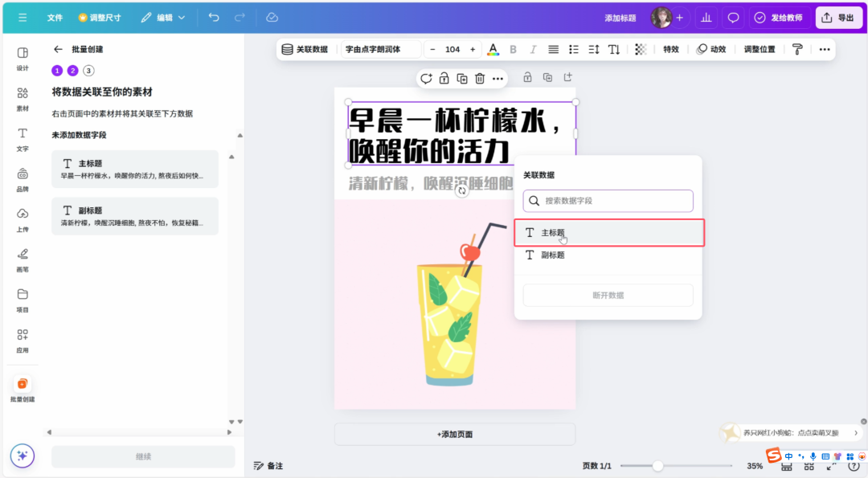Screen dimensions: 868x478
Task: Open the toolbar overflow menu (…)
Action: tap(825, 49)
